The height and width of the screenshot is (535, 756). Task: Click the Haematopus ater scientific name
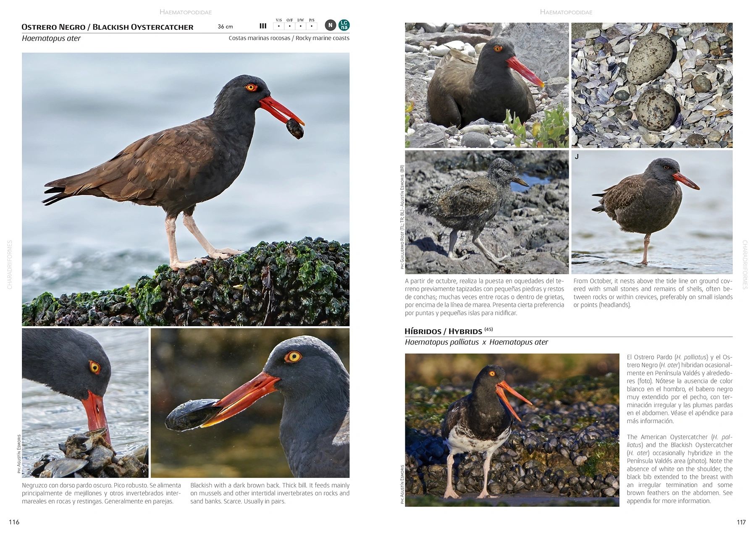click(x=51, y=38)
